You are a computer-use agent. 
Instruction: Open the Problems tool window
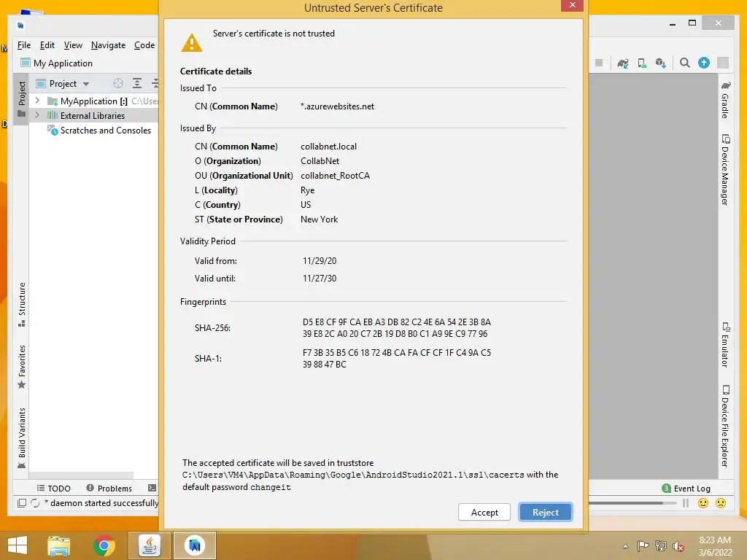(x=109, y=488)
